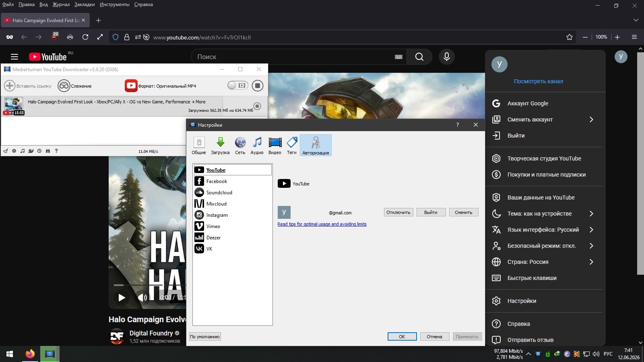
Task: Click the Сменить account button
Action: 464,212
